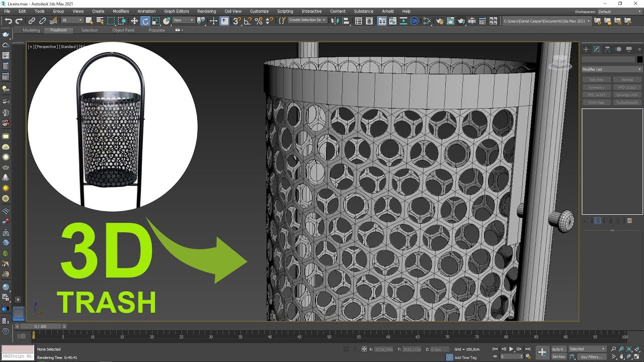This screenshot has width=644, height=362.
Task: Click the large Set Keys plus button
Action: pos(542,352)
